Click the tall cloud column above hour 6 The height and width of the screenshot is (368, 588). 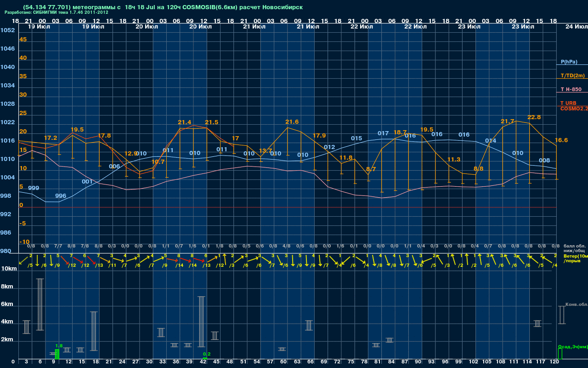pyautogui.click(x=40, y=305)
